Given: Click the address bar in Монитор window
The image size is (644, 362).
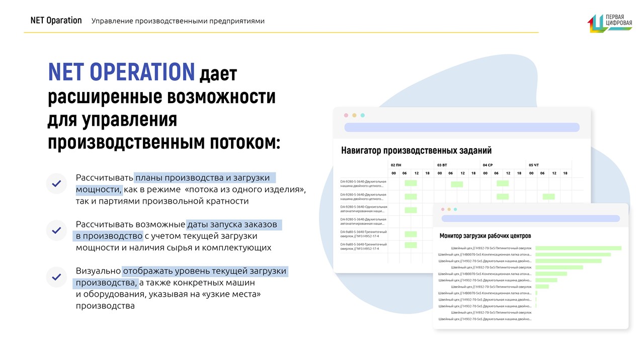Looking at the screenshot, I should coord(530,218).
